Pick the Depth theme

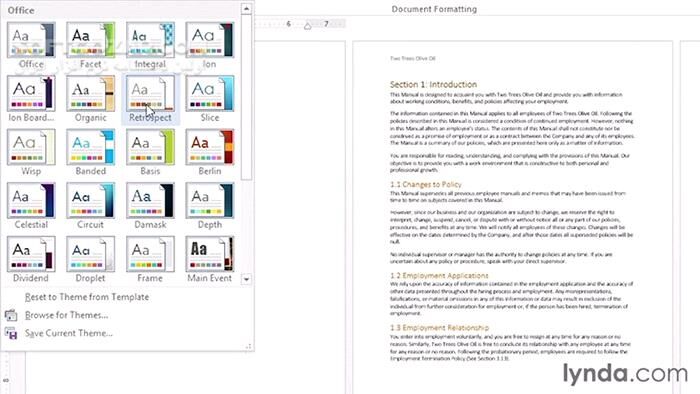click(x=210, y=201)
